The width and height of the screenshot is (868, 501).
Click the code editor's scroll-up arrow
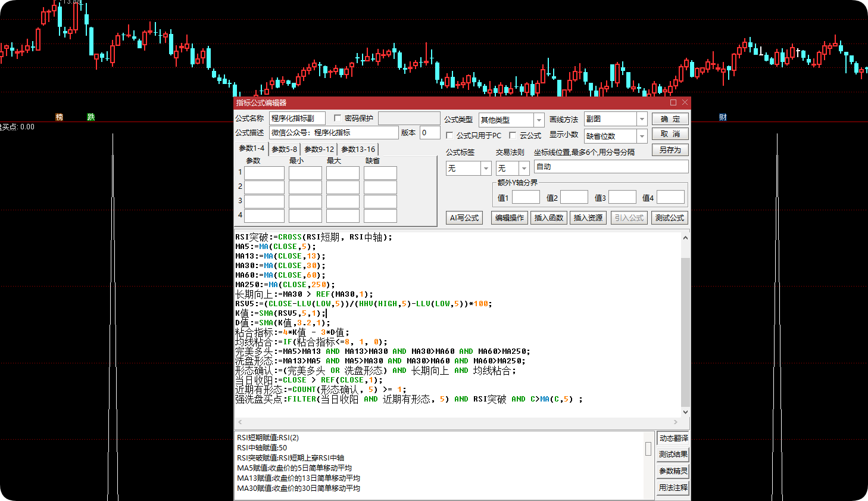(685, 238)
